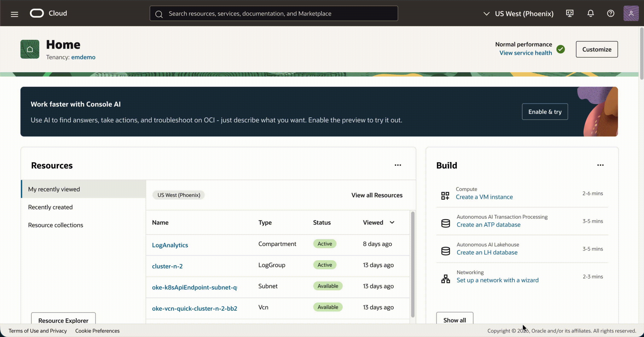Click Set up a network with a wizard
Image resolution: width=644 pixels, height=337 pixels.
(498, 280)
